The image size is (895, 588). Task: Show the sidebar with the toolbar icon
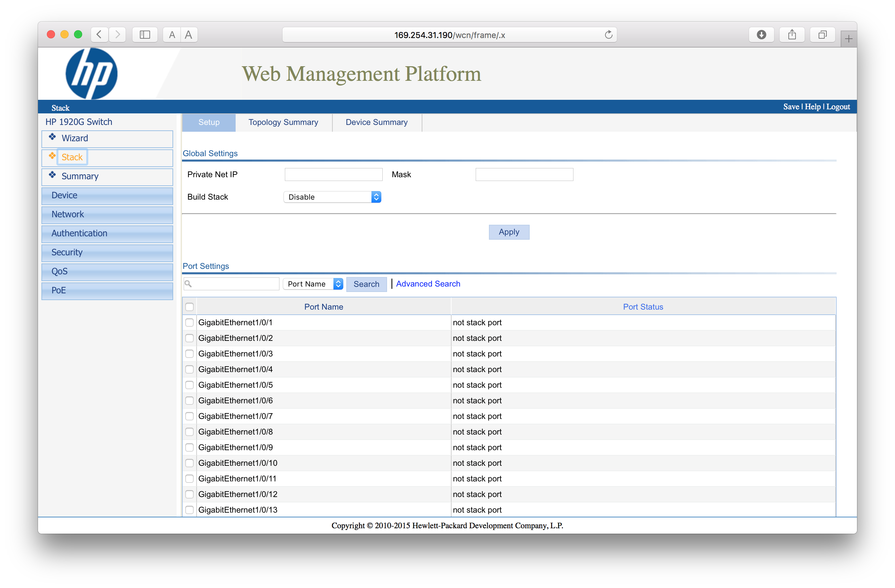[x=145, y=35]
